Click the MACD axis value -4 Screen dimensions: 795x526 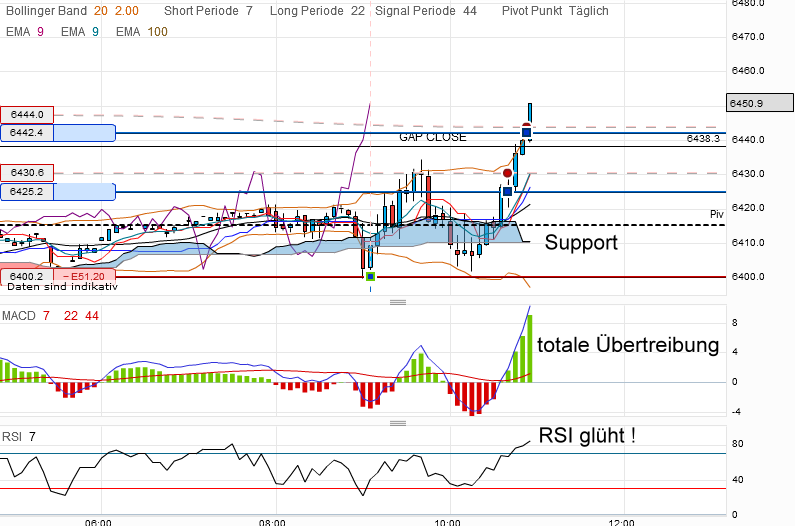click(736, 411)
